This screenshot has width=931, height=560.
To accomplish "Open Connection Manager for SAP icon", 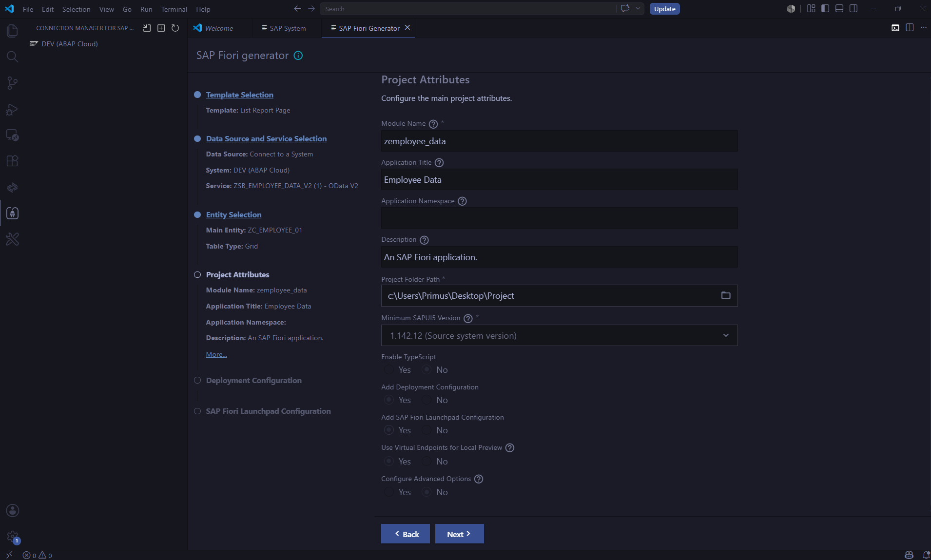I will (x=12, y=213).
